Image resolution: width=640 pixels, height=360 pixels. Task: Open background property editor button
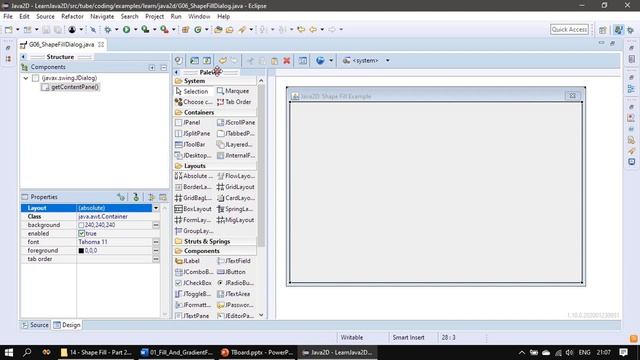pos(156,225)
